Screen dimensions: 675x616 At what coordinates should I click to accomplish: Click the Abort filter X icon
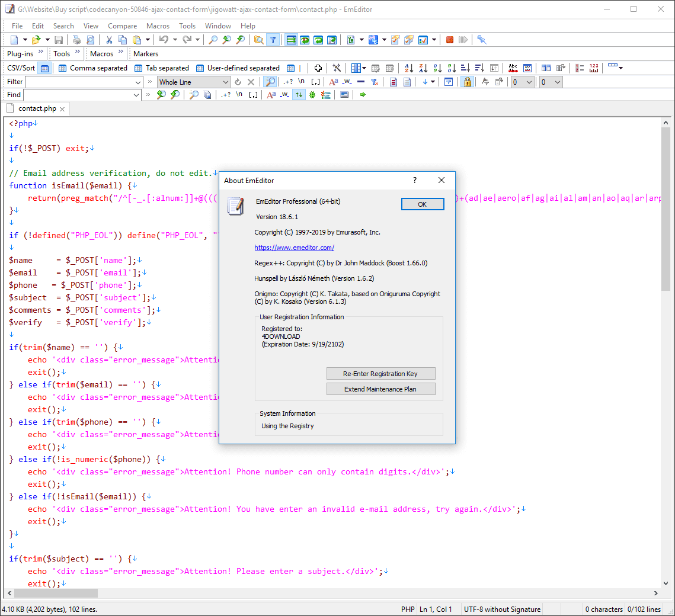[x=251, y=82]
